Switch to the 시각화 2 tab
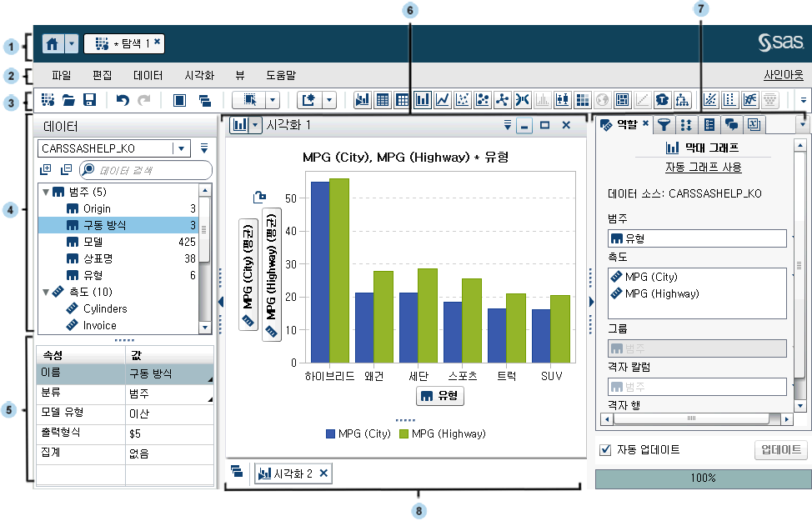Image resolution: width=812 pixels, height=521 pixels. coord(288,473)
